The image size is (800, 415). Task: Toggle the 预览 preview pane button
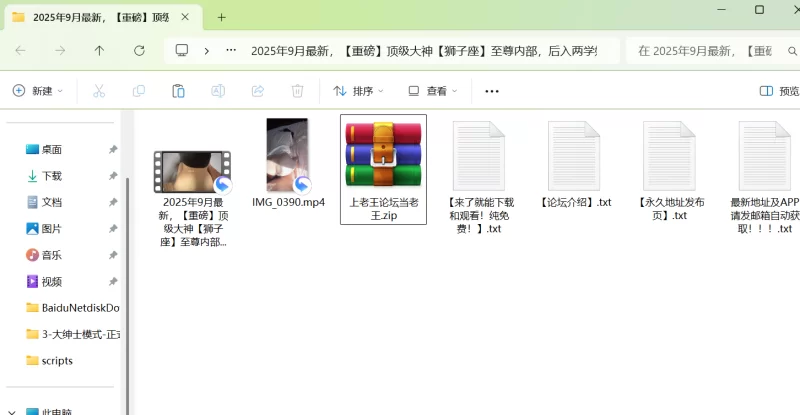[779, 91]
